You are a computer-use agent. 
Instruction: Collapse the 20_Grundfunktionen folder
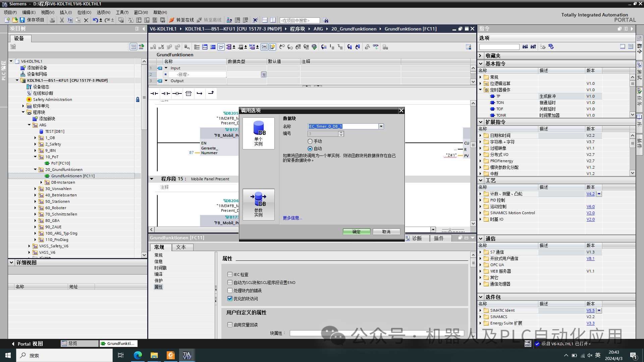tap(35, 170)
